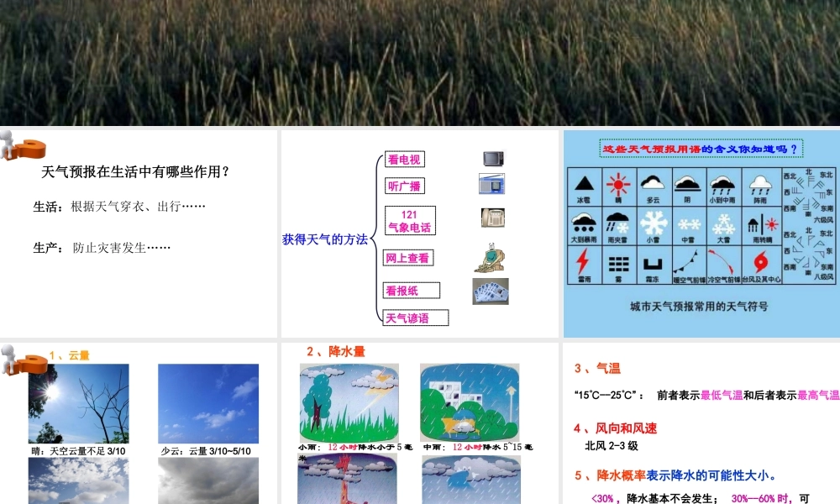Select the 雾 fog dashed-lines symbol
Viewport: 840px width, 504px height.
tap(619, 264)
